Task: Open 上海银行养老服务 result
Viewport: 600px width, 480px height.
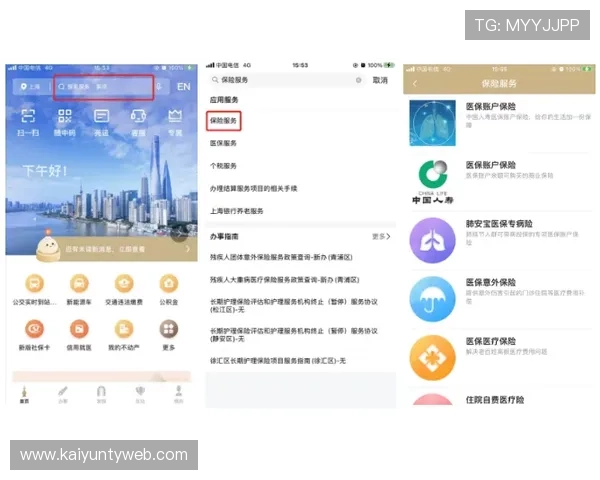Action: pyautogui.click(x=236, y=211)
